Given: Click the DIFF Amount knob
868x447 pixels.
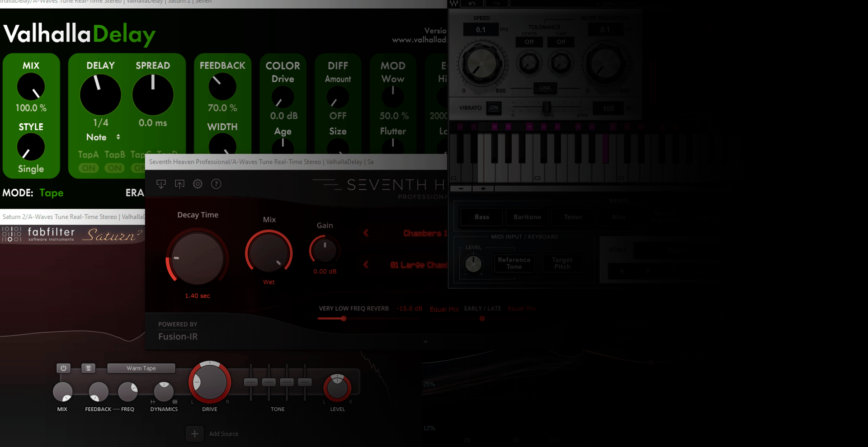Looking at the screenshot, I should point(338,98).
